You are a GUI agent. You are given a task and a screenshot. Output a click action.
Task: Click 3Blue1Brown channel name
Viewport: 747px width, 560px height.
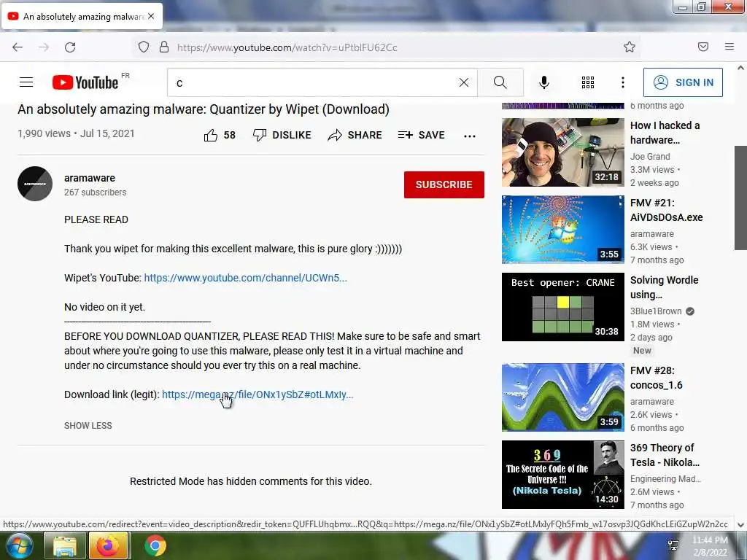click(x=656, y=311)
